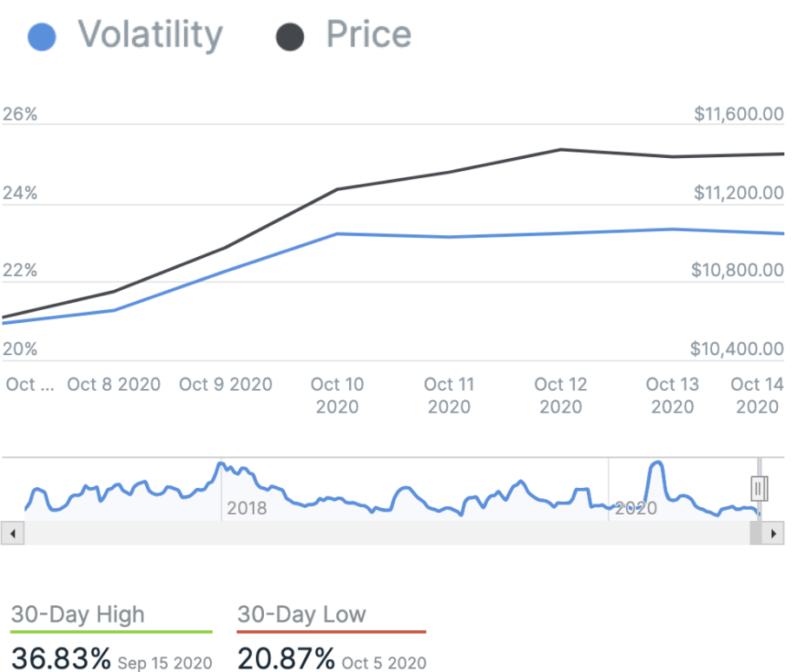Click the scrollbar right arrow
The height and width of the screenshot is (672, 811).
[x=774, y=533]
